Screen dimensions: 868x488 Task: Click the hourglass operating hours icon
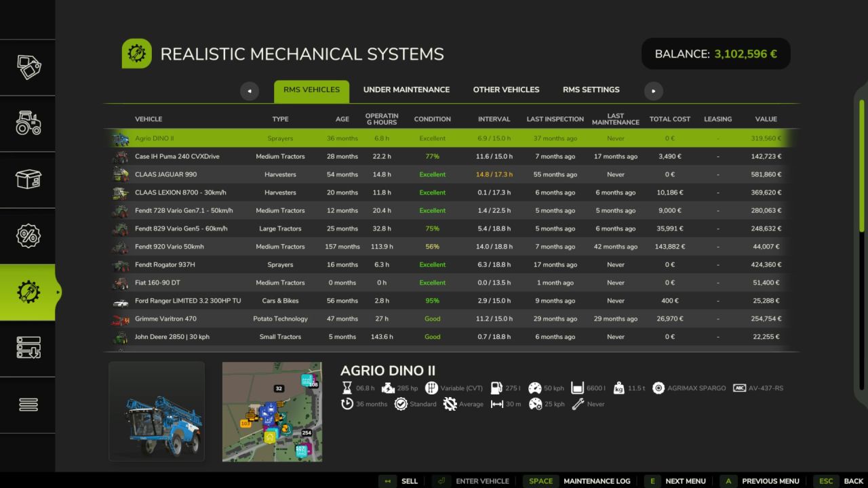(347, 388)
